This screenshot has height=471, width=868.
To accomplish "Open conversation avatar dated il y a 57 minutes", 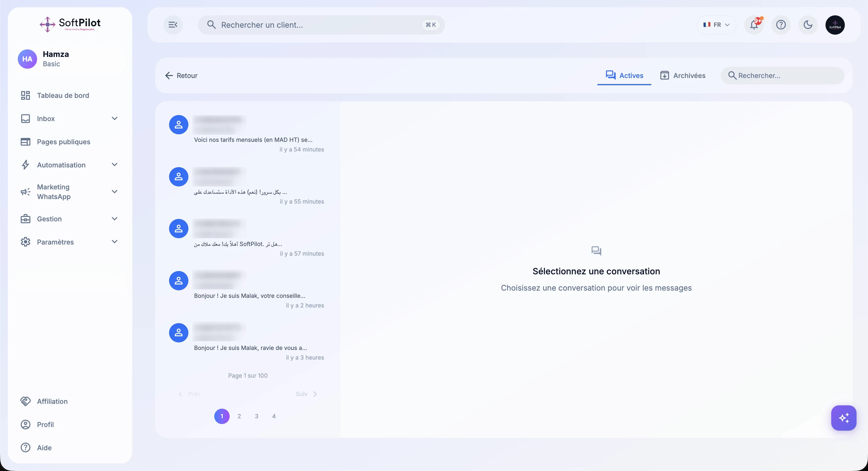I will coord(179,229).
